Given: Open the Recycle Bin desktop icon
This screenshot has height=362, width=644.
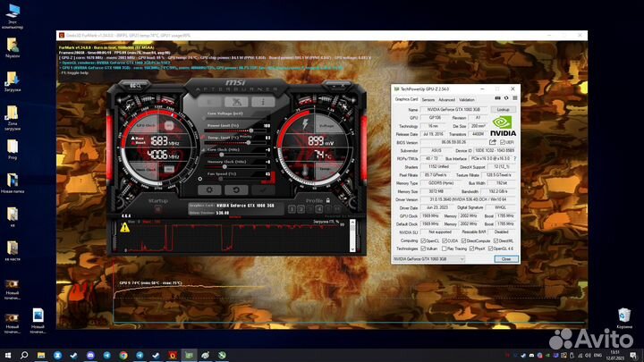Looking at the screenshot, I should click(x=624, y=318).
